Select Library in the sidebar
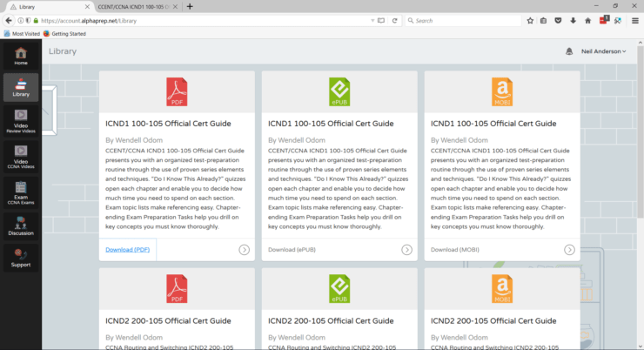 click(21, 87)
